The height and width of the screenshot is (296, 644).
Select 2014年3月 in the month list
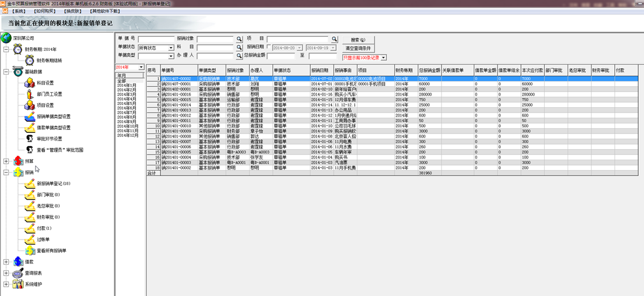coord(127,94)
